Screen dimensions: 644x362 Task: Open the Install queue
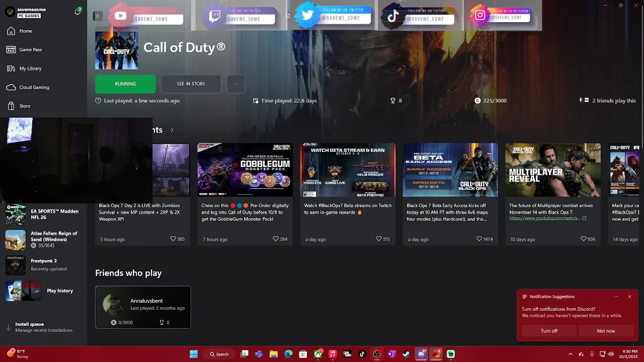[43, 327]
